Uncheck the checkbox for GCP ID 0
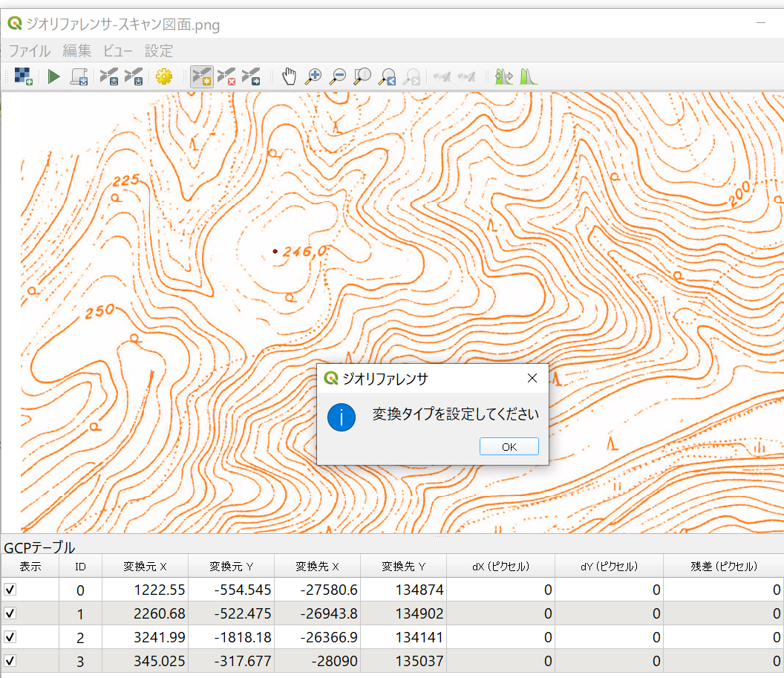Image resolution: width=784 pixels, height=678 pixels. 10,590
